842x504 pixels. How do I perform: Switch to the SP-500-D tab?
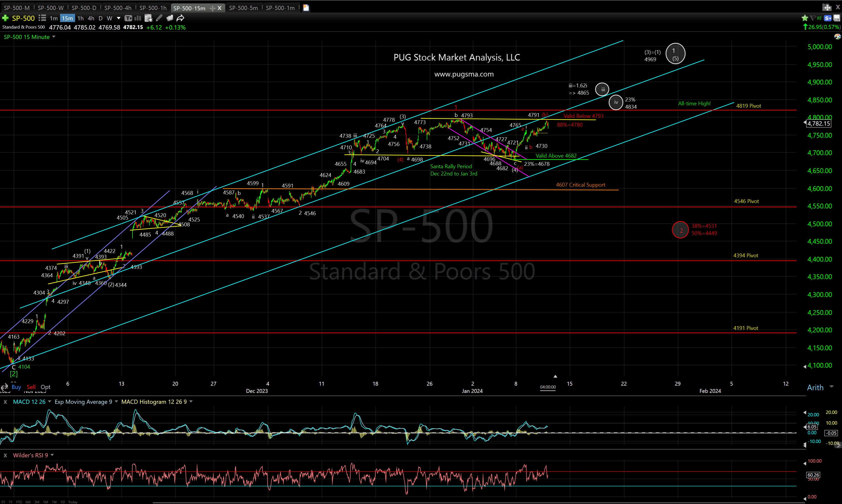(84, 8)
